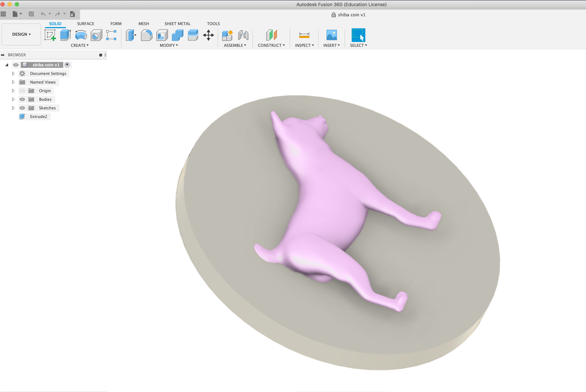Expand Named Views node
This screenshot has width=586, height=392.
click(x=13, y=82)
